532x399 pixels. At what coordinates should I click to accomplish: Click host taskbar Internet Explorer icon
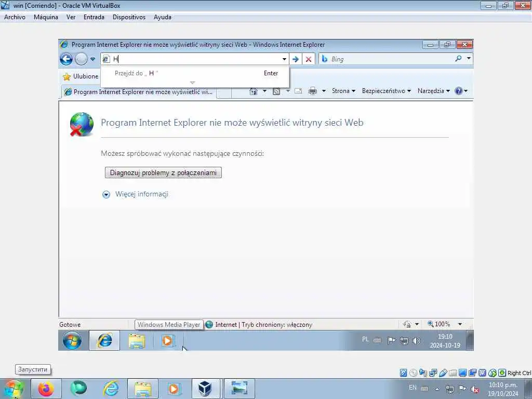click(111, 389)
